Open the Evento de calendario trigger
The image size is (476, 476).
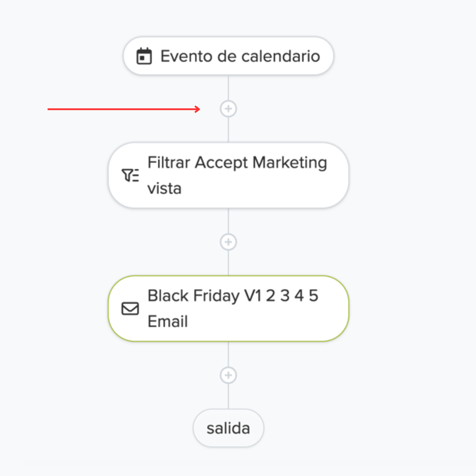(x=240, y=56)
